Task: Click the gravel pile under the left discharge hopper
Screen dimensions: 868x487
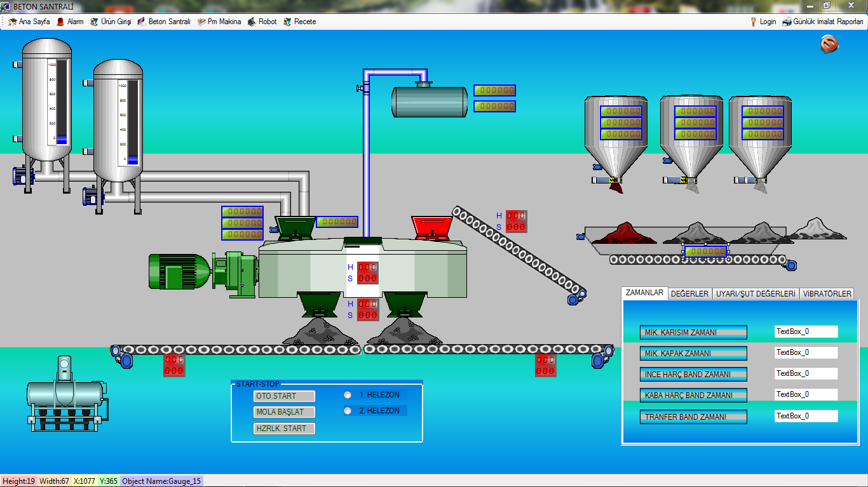Action: click(320, 331)
